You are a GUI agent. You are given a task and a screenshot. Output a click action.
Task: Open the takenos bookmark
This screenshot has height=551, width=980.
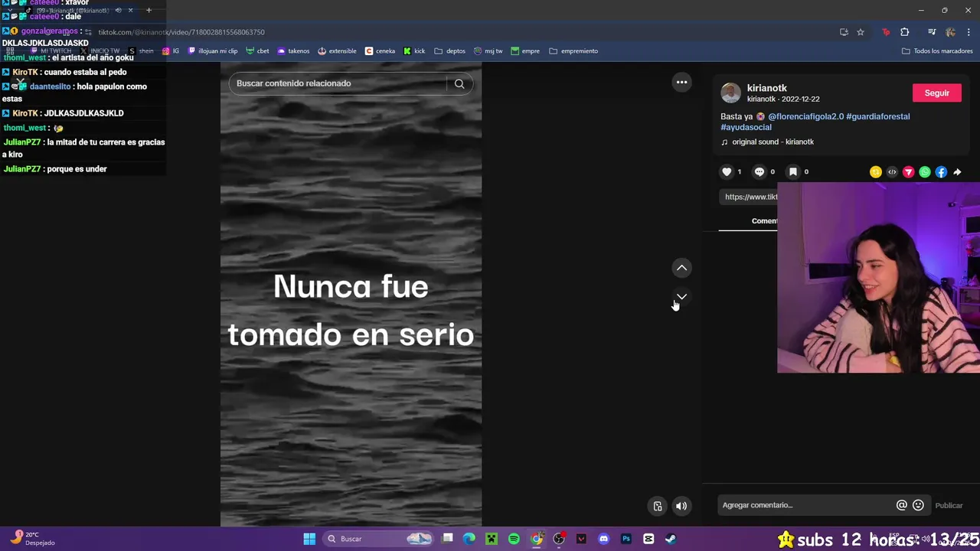click(x=293, y=51)
